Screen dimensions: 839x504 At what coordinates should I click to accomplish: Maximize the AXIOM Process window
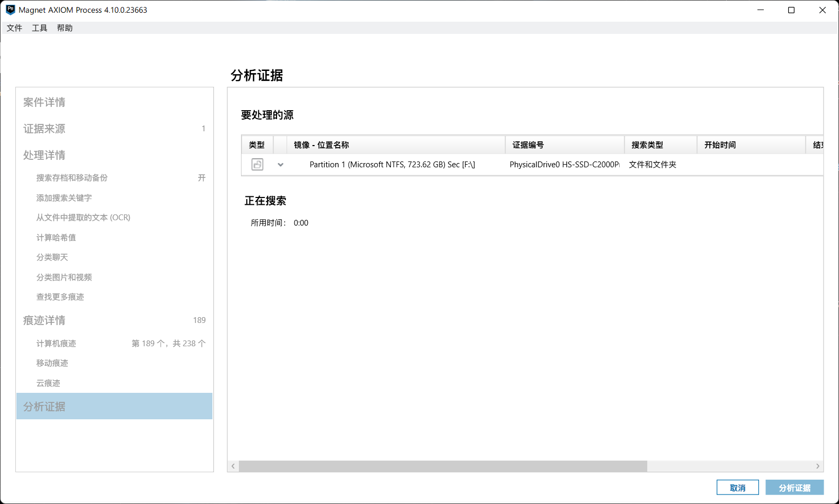point(791,10)
